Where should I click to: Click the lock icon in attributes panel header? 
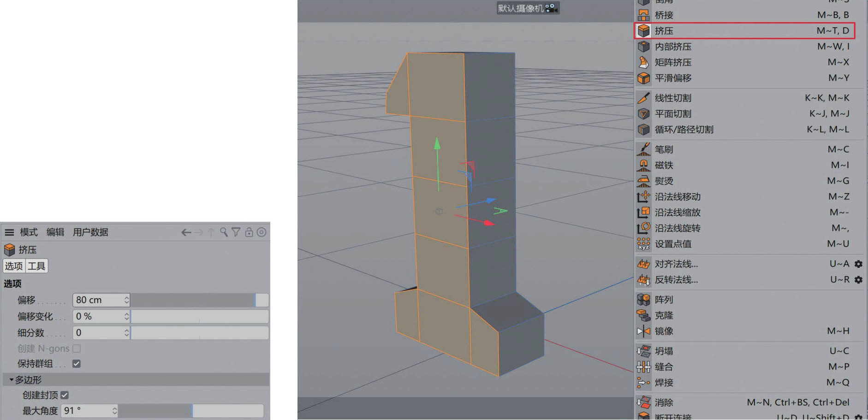coord(249,232)
